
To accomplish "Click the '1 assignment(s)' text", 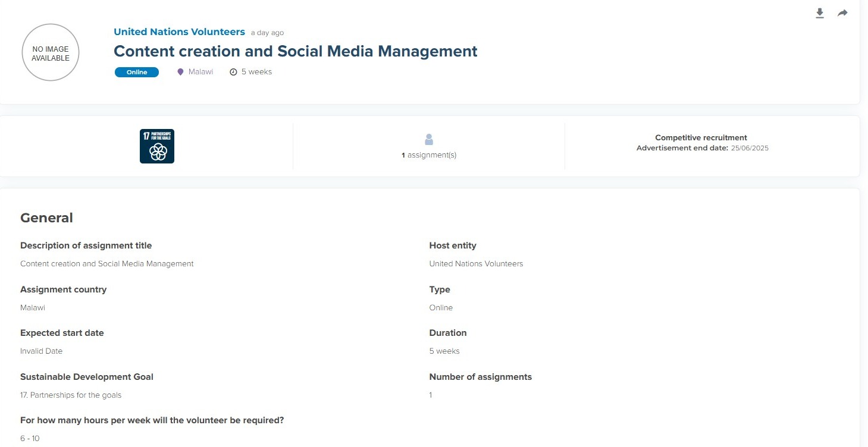I will click(429, 155).
